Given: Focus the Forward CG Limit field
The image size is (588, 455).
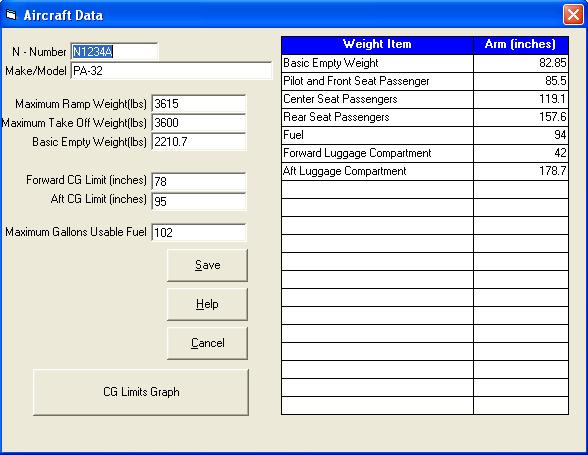Looking at the screenshot, I should (x=199, y=182).
